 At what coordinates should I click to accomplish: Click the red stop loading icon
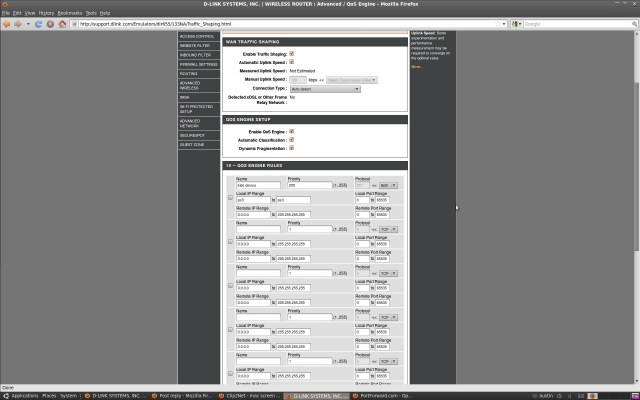pos(50,24)
